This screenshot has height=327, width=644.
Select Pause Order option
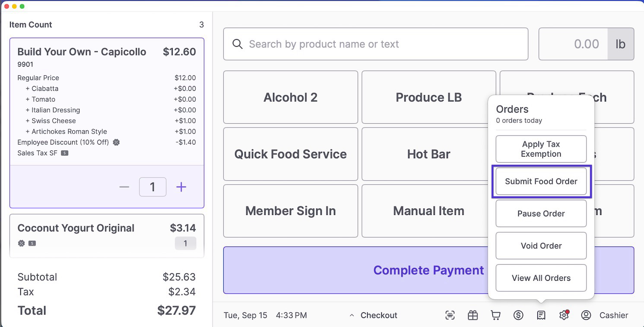pyautogui.click(x=541, y=213)
